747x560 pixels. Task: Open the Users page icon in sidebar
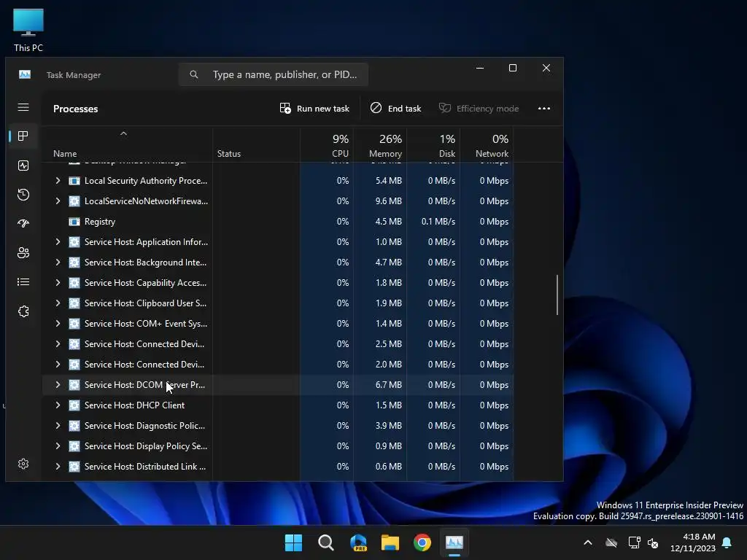[x=23, y=253]
